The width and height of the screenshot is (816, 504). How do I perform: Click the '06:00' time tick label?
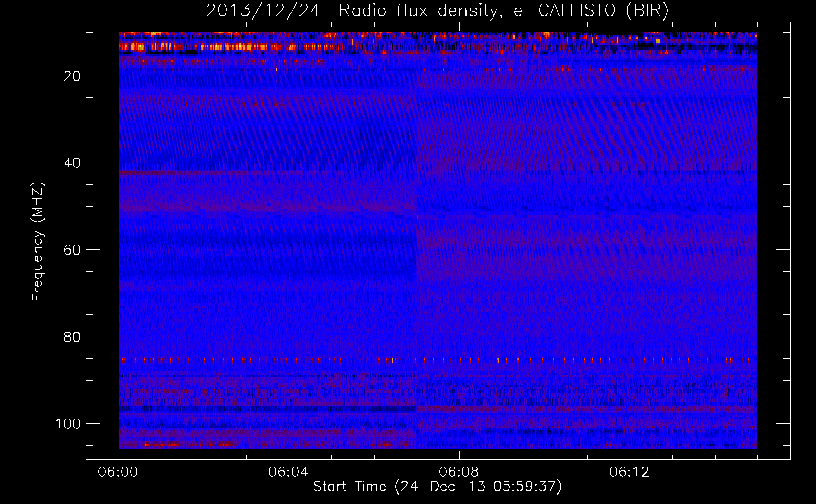tap(118, 472)
